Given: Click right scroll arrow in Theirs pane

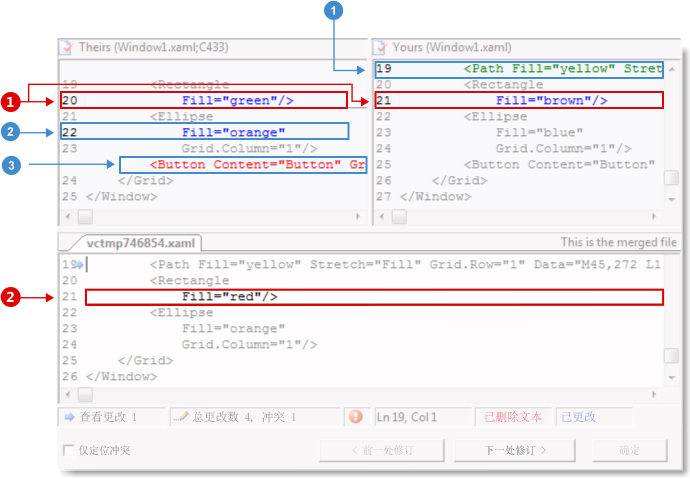Looking at the screenshot, I should point(358,216).
